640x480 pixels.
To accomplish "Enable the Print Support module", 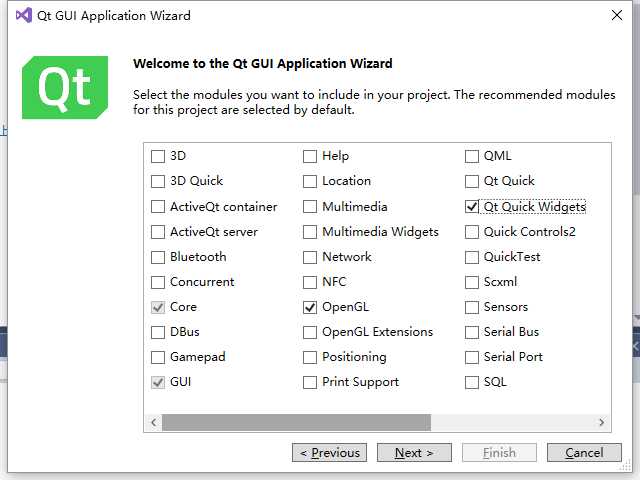I will click(x=310, y=382).
